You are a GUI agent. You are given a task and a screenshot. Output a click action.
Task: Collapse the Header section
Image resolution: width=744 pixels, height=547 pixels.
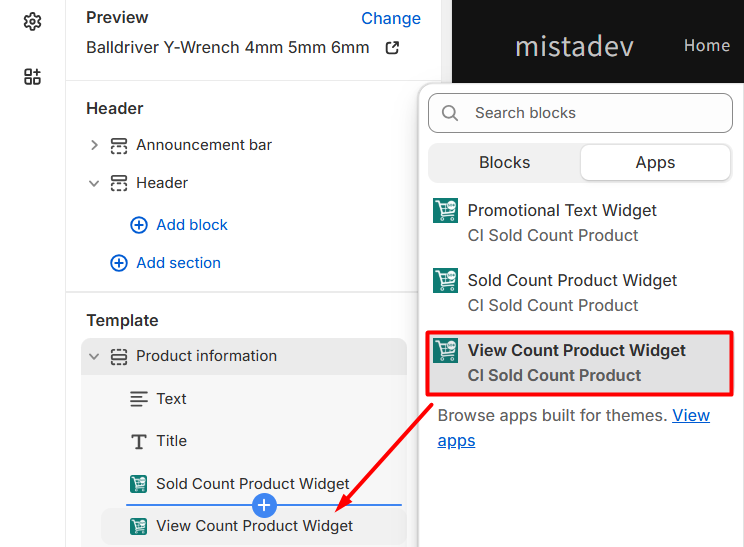pos(94,183)
